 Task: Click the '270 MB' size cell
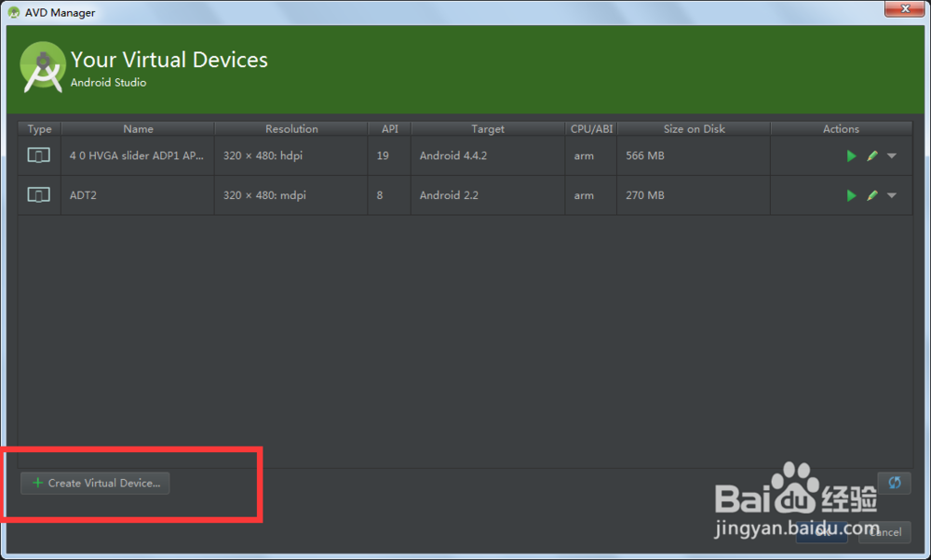tap(695, 195)
